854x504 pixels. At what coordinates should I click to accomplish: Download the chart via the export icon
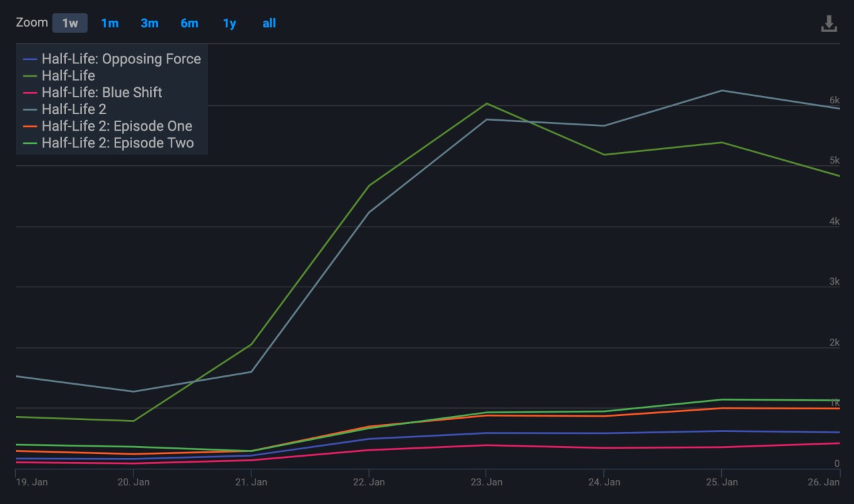tap(829, 24)
